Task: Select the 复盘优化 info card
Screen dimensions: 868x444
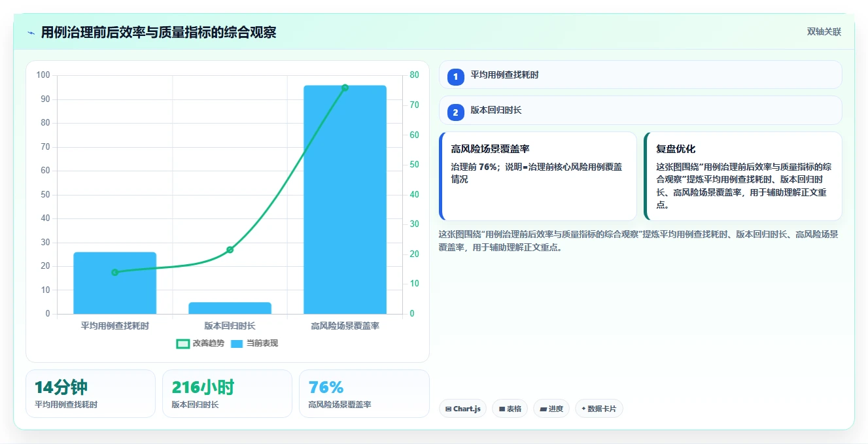Action: tap(743, 177)
